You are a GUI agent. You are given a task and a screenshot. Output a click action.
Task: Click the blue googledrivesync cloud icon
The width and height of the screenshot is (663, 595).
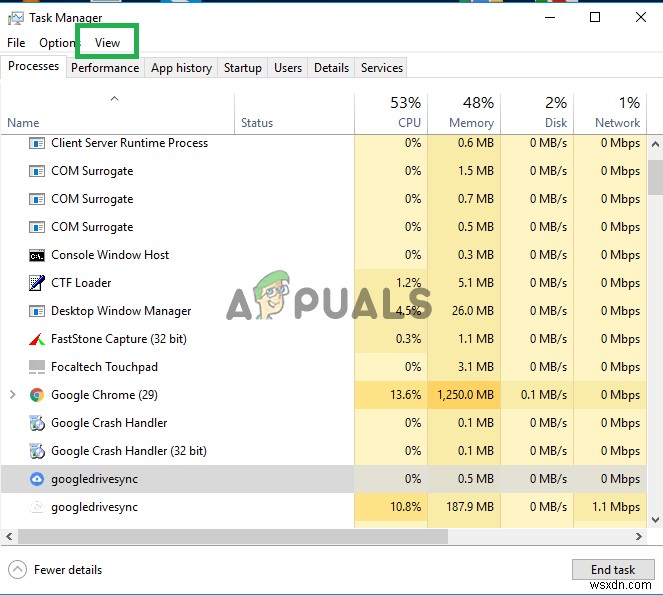pos(37,479)
